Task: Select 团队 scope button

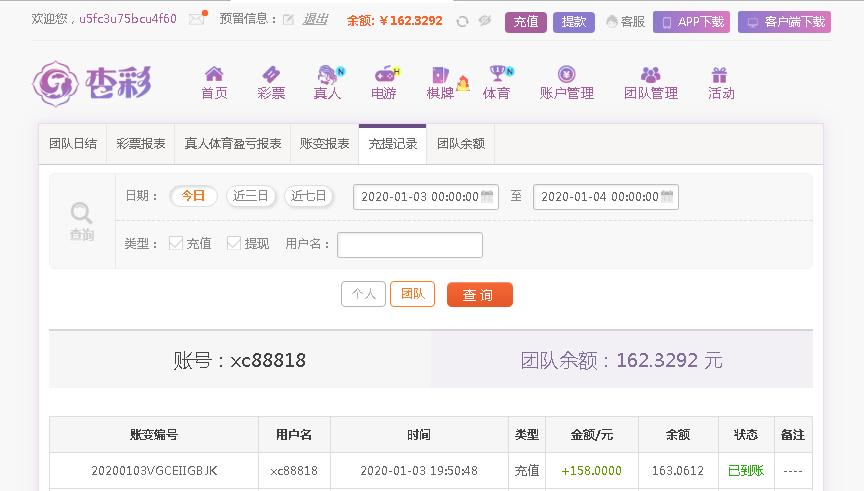Action: (412, 294)
